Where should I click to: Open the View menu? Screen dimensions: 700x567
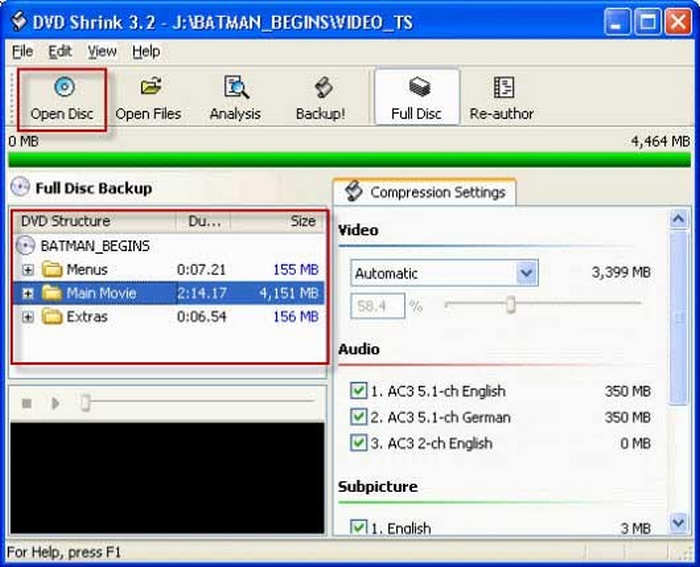pos(101,51)
